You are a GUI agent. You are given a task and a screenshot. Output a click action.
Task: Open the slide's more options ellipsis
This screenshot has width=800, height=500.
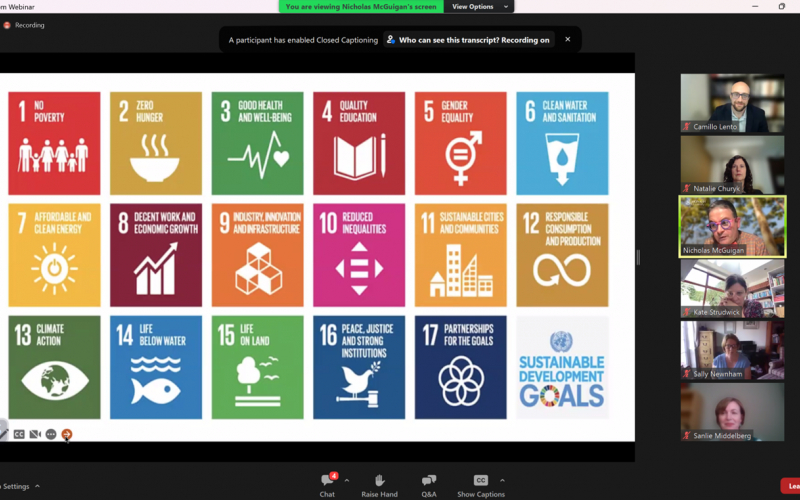click(x=51, y=434)
